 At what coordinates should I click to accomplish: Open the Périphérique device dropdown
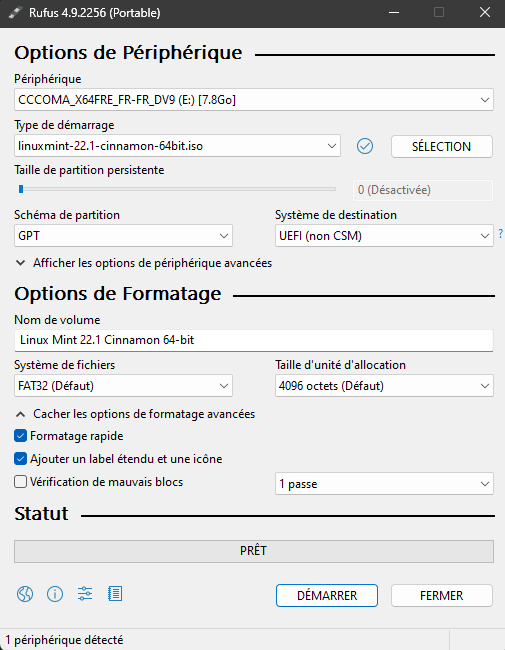point(254,100)
